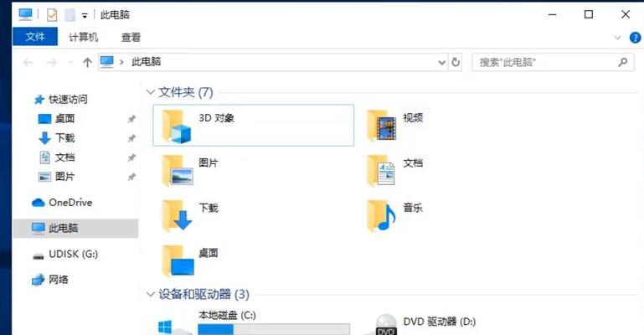Screen dimensions: 644x335
Task: Click the 3D 对象 folder name
Action: pos(216,118)
